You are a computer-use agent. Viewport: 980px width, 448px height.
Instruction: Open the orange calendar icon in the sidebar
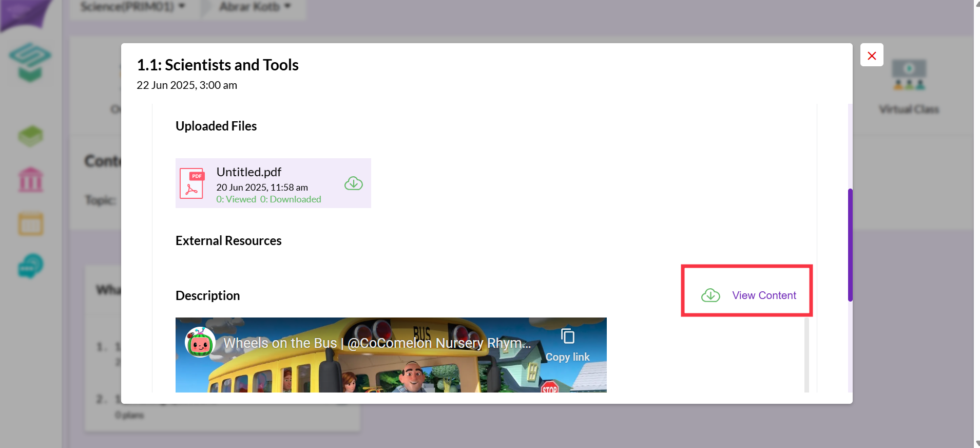31,224
